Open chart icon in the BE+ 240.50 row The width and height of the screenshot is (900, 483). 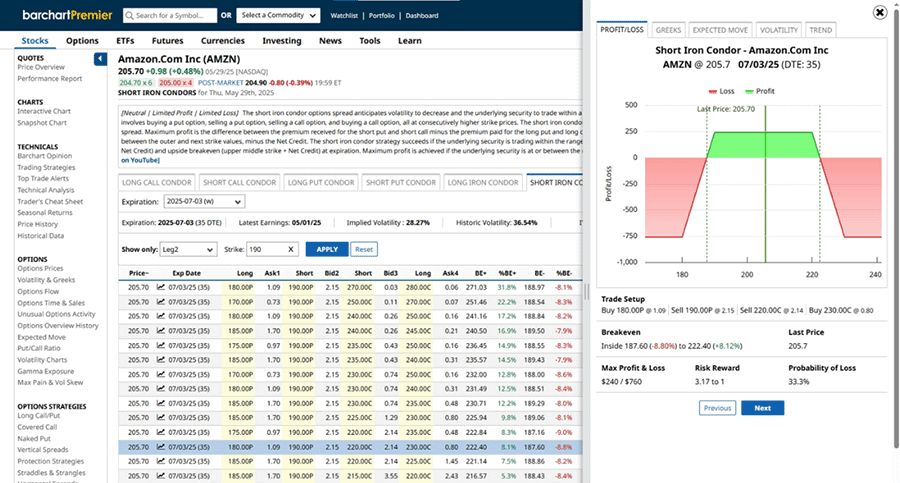tap(161, 331)
